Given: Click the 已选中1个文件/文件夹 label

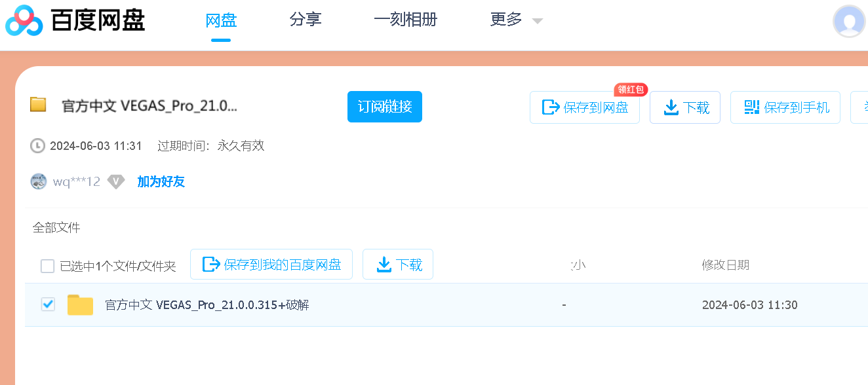Looking at the screenshot, I should [118, 266].
